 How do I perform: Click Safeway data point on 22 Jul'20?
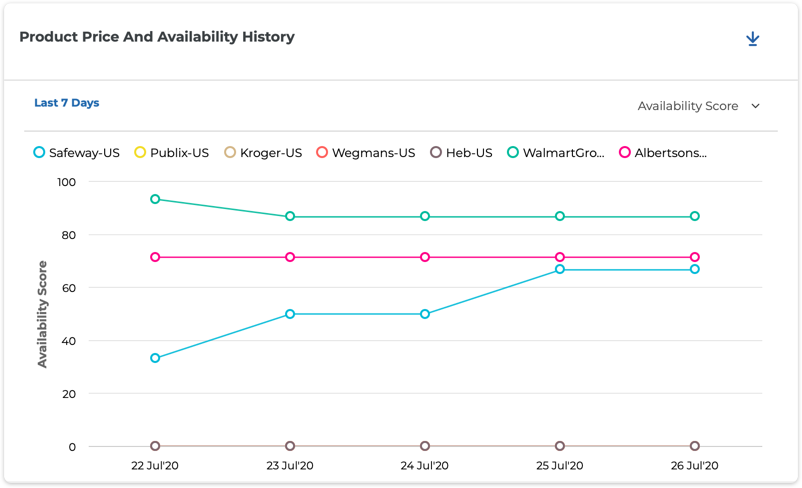pos(155,358)
